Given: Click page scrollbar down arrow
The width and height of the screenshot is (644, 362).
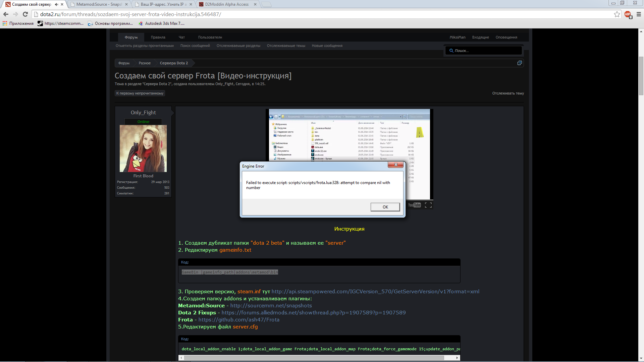Looking at the screenshot, I should click(x=641, y=359).
